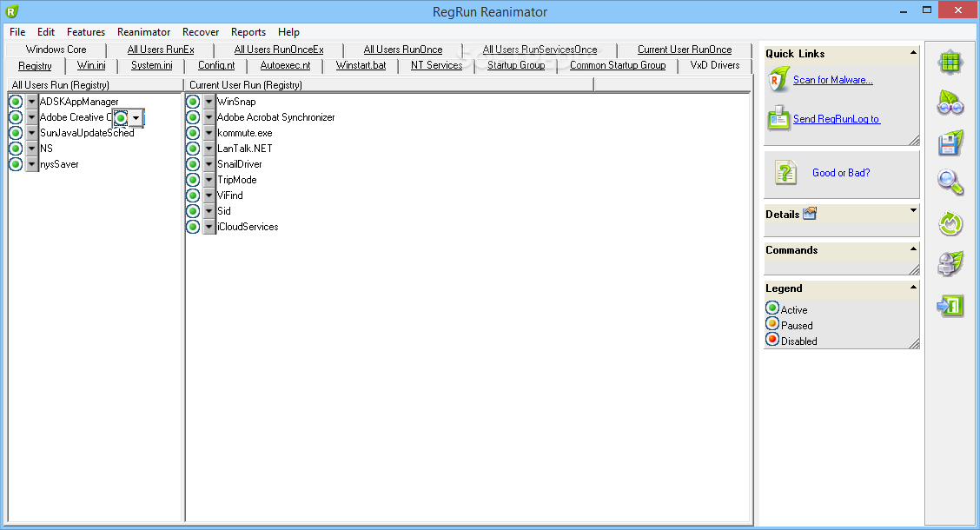This screenshot has width=980, height=530.
Task: Switch to the Windows Core tab
Action: 56,50
